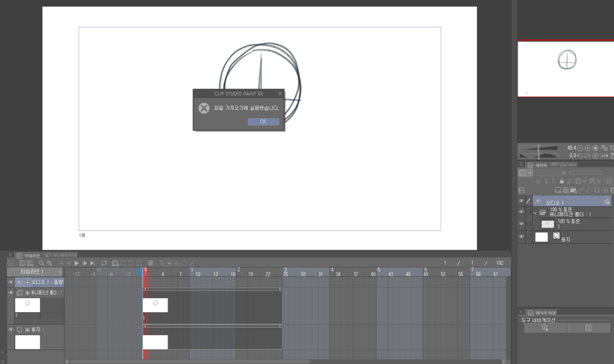Hide the animation folder layer in layer panel
Image resolution: width=614 pixels, height=364 pixels.
pos(521,212)
